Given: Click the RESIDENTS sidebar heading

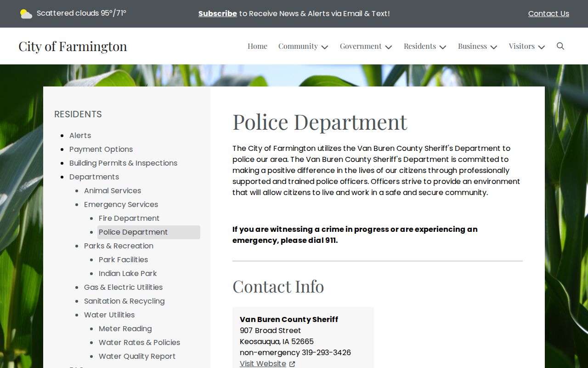Looking at the screenshot, I should tap(78, 114).
